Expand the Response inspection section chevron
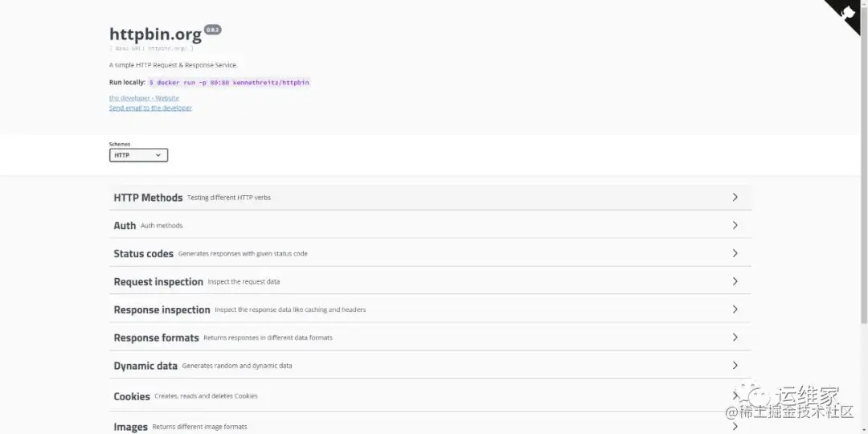This screenshot has width=868, height=434. click(x=735, y=309)
